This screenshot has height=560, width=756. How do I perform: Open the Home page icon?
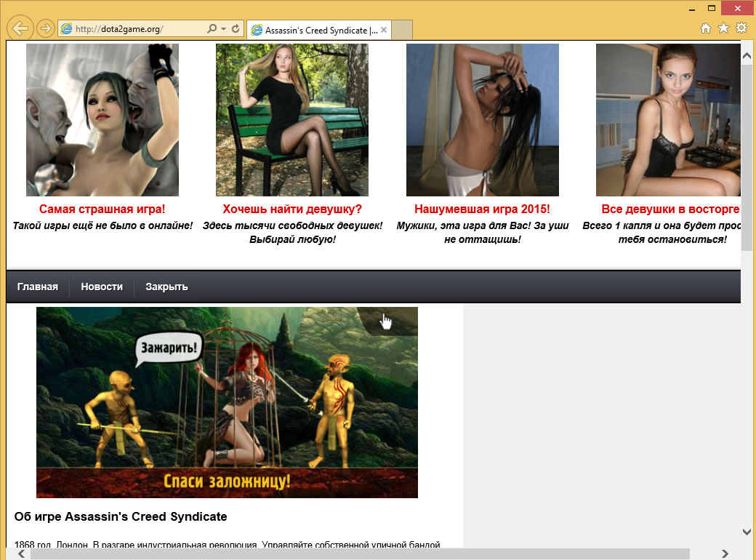(705, 28)
